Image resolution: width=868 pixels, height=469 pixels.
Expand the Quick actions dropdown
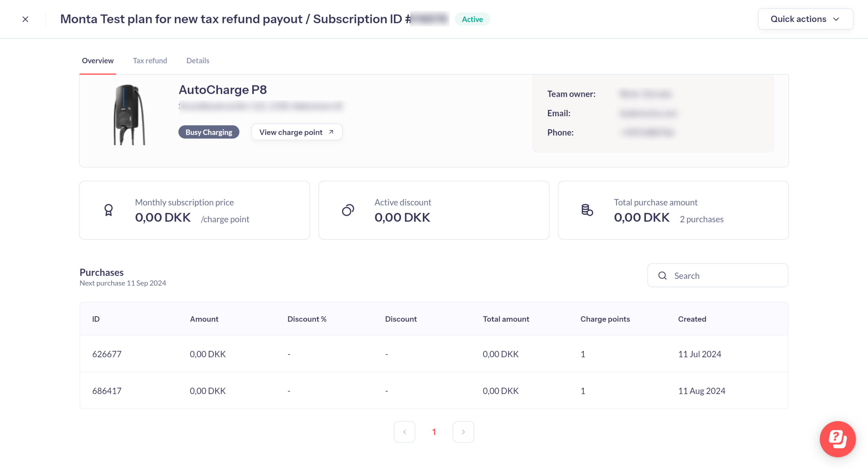[805, 19]
